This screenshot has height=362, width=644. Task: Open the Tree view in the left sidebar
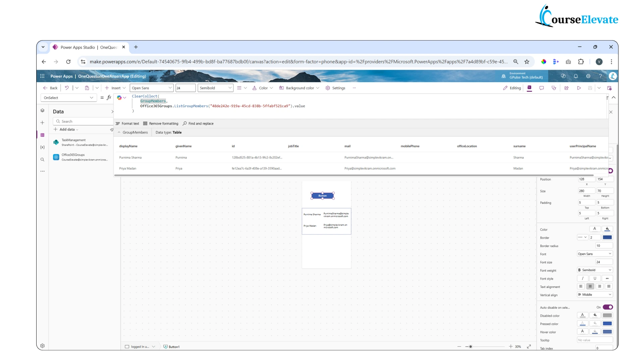point(42,110)
